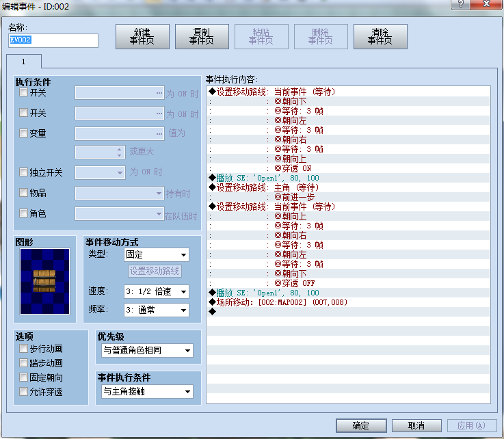Tick the 独立开关 checkbox
The width and height of the screenshot is (504, 439).
click(x=23, y=172)
